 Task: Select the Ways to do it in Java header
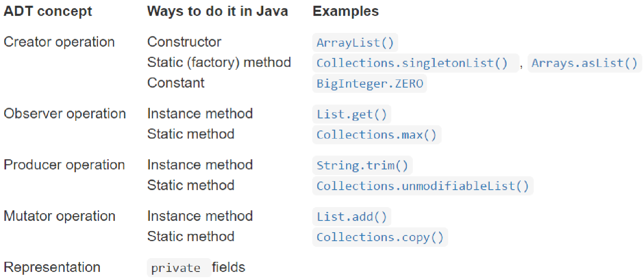218,11
